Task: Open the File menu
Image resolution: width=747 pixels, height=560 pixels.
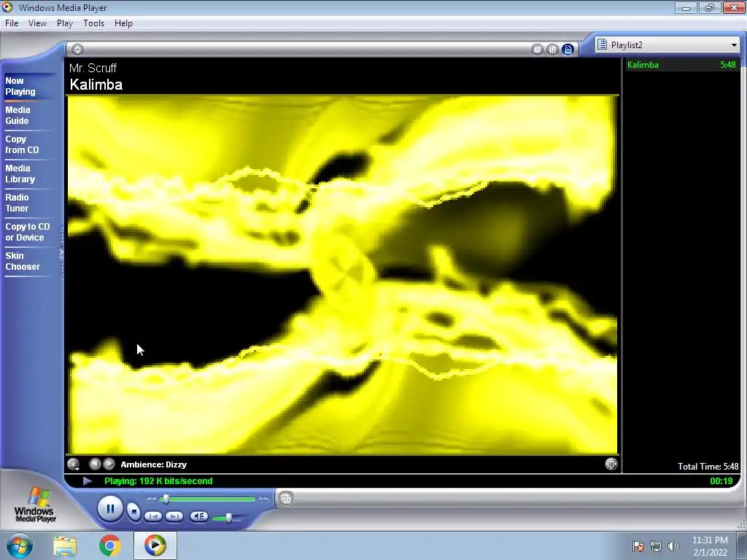Action: click(x=12, y=23)
